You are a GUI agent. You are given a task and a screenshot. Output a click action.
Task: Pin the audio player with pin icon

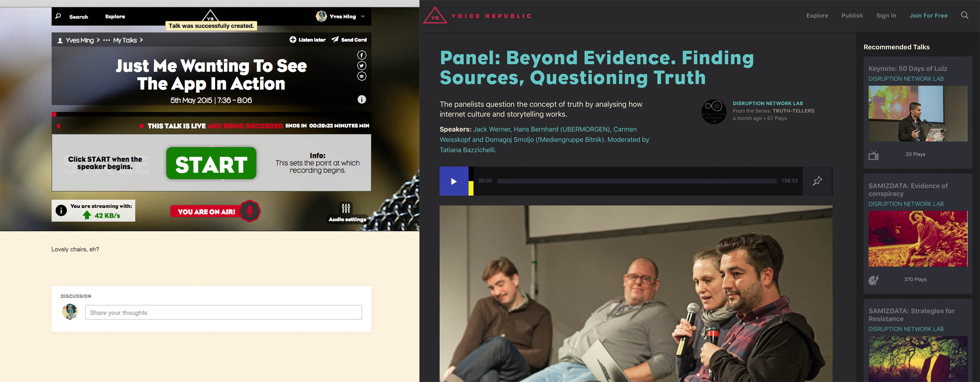(x=817, y=181)
